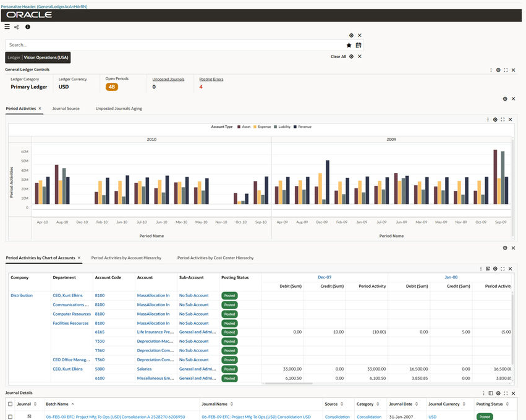Click the Posting Errors value 4
The width and height of the screenshot is (526, 420).
click(201, 87)
